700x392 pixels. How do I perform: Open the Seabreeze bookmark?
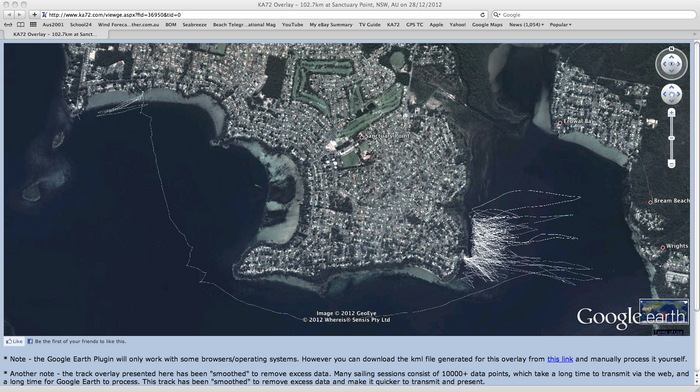(194, 25)
